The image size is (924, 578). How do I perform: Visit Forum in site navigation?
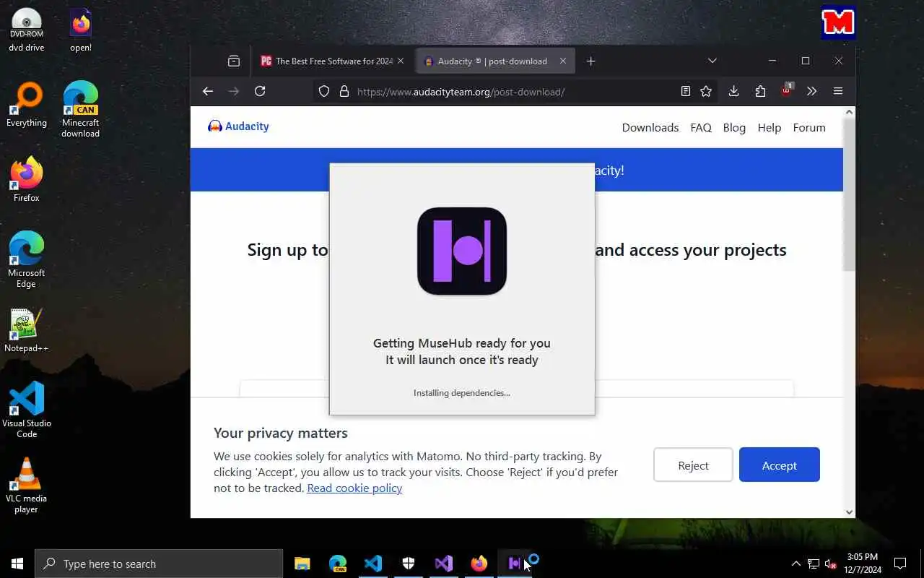coord(809,127)
